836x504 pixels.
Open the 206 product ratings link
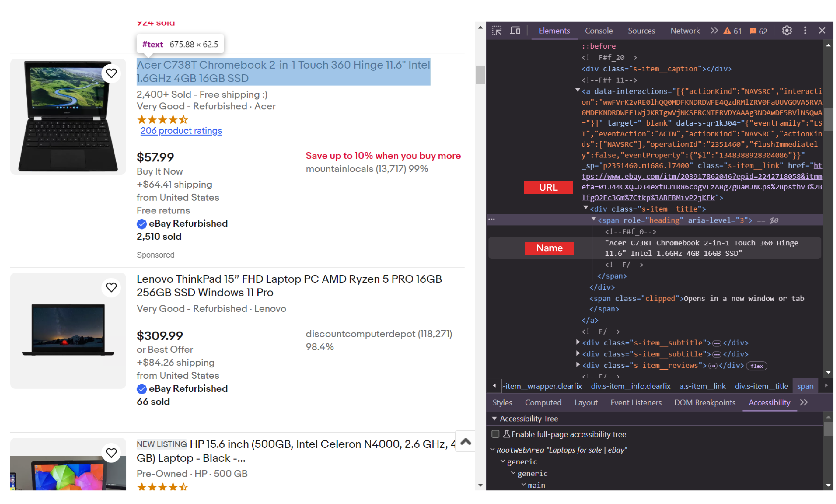181,131
